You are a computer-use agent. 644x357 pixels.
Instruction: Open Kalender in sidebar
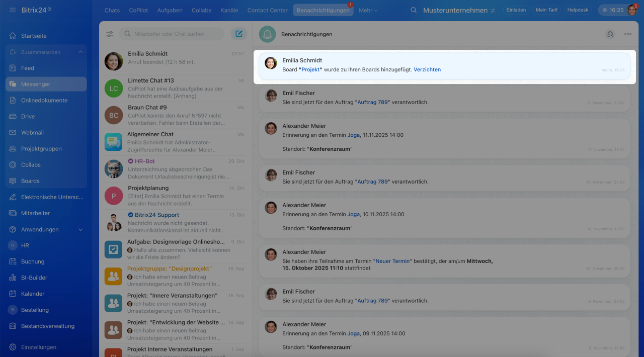point(46,294)
